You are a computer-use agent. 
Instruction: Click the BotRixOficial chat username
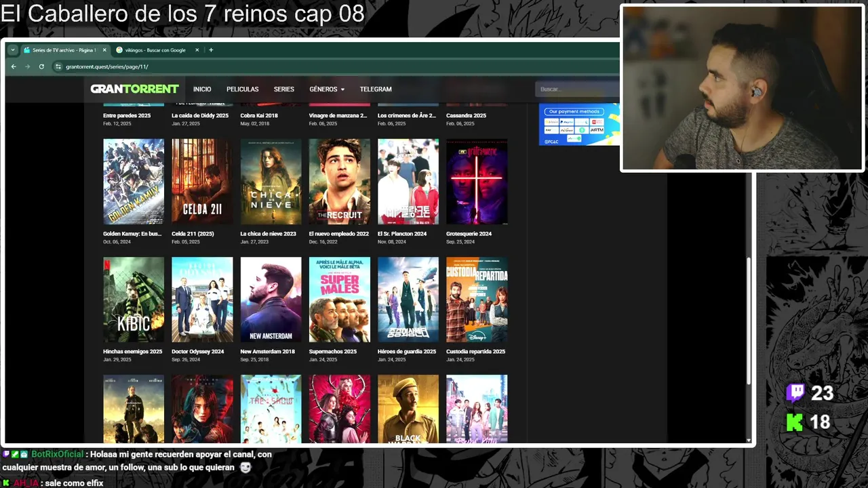(57, 454)
